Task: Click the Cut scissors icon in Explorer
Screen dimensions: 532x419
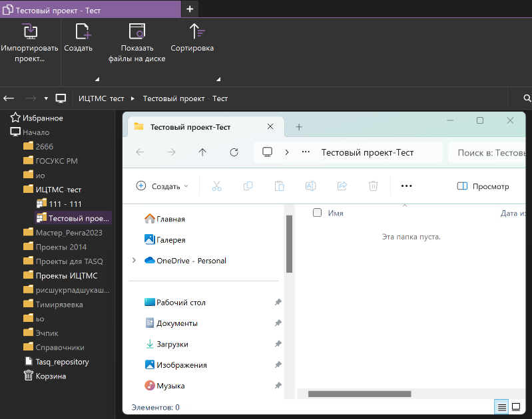Action: click(217, 186)
